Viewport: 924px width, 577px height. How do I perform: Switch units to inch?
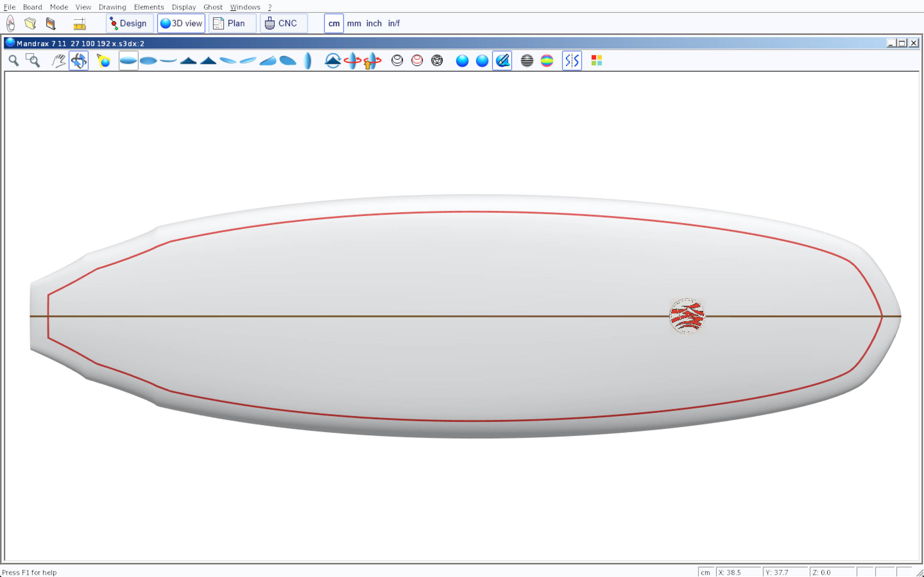pos(374,24)
